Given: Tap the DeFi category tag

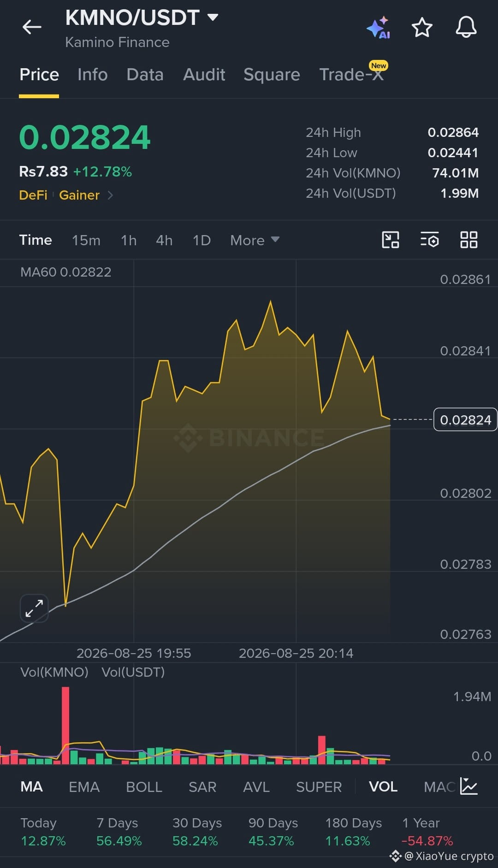Looking at the screenshot, I should click(33, 195).
